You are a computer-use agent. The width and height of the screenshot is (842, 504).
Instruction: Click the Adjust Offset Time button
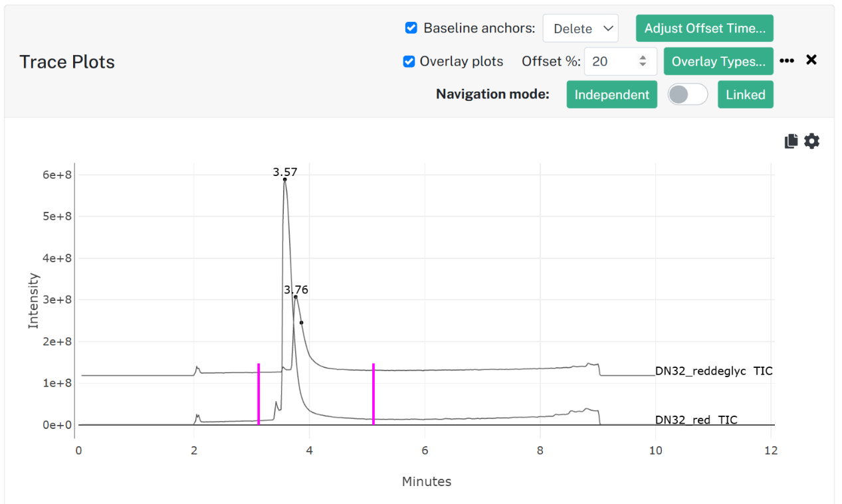(704, 28)
